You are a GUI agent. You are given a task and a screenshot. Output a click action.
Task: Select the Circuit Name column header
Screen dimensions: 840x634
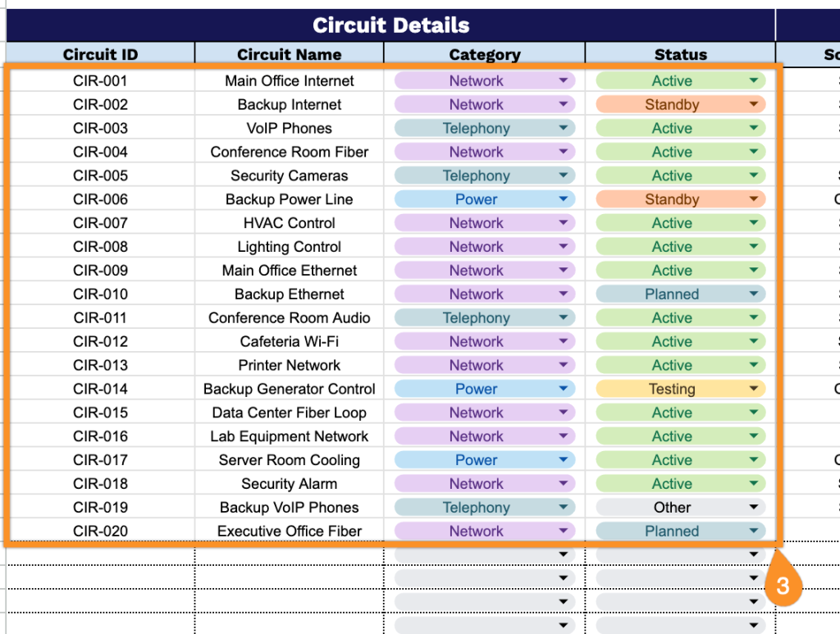click(289, 54)
